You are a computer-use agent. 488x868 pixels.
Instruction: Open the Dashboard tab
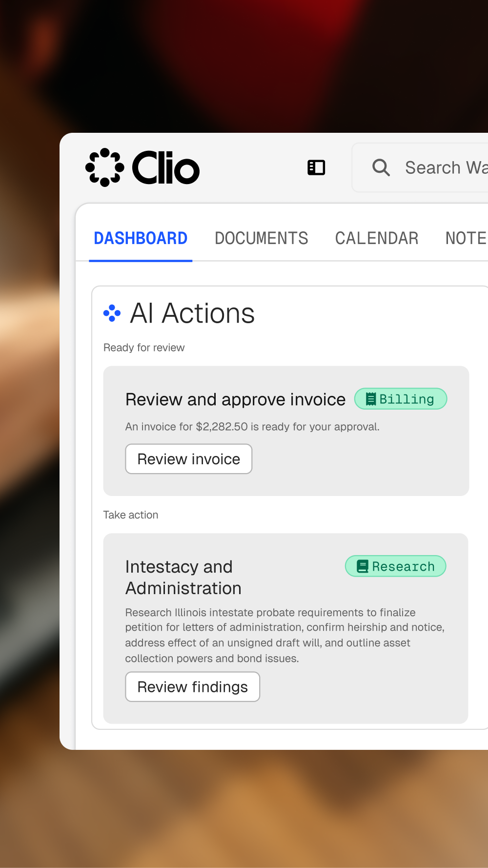pos(141,238)
